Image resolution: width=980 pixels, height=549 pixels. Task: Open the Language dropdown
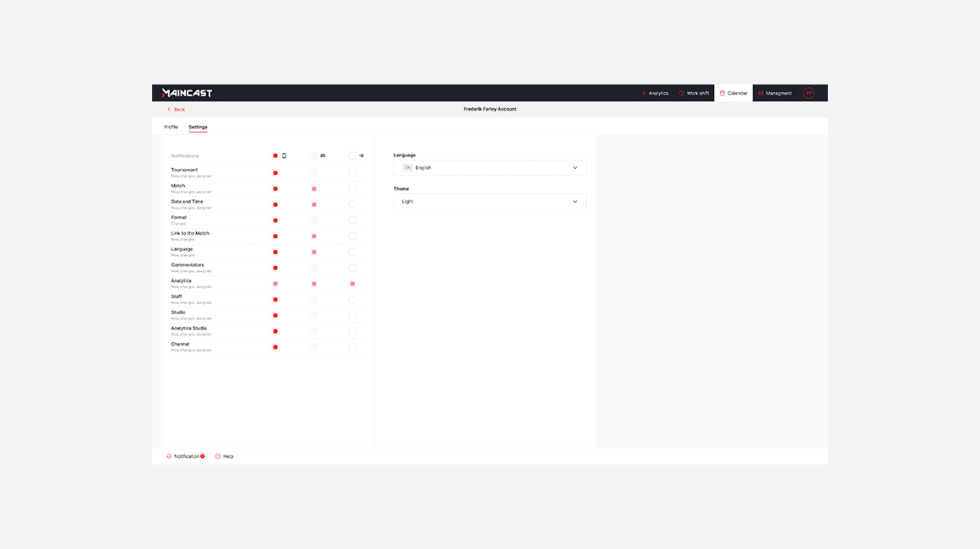pos(489,168)
